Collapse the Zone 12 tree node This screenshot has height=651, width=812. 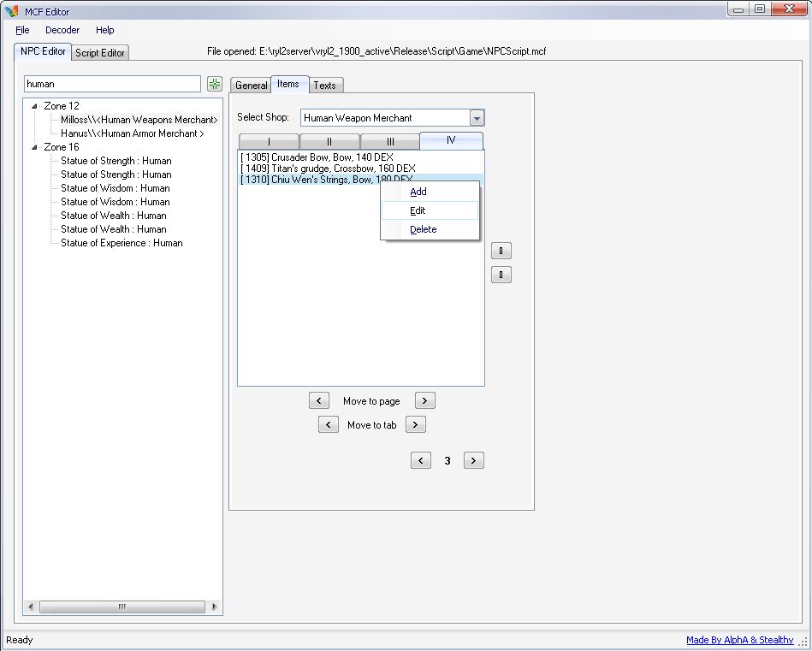point(34,106)
